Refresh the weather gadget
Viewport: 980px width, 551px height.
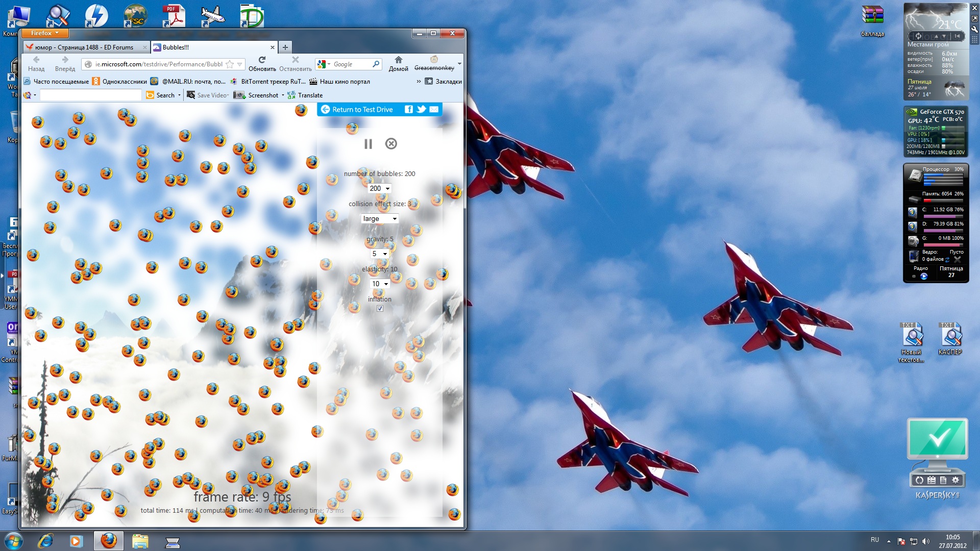[918, 36]
